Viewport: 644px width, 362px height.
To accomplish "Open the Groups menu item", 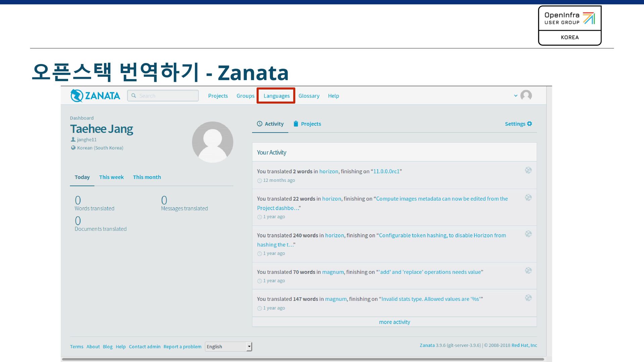I will (246, 96).
